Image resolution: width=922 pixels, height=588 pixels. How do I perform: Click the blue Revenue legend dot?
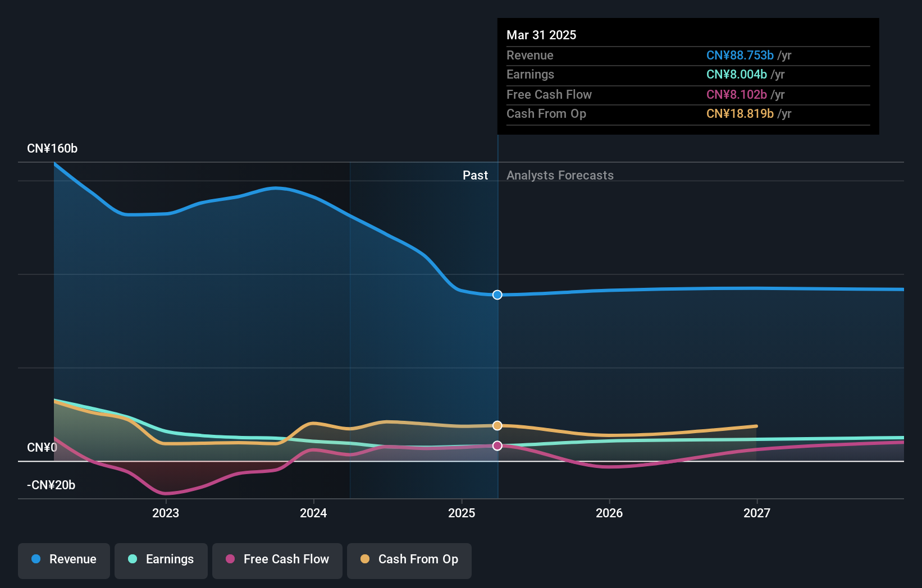click(36, 559)
